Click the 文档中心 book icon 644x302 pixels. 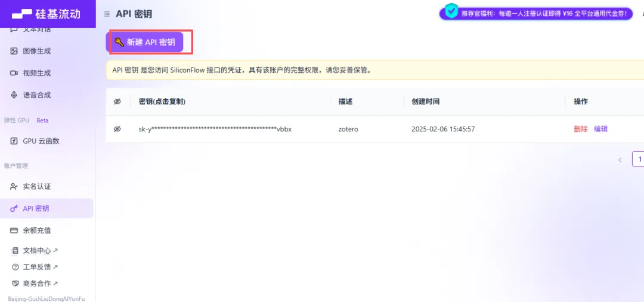coord(16,250)
